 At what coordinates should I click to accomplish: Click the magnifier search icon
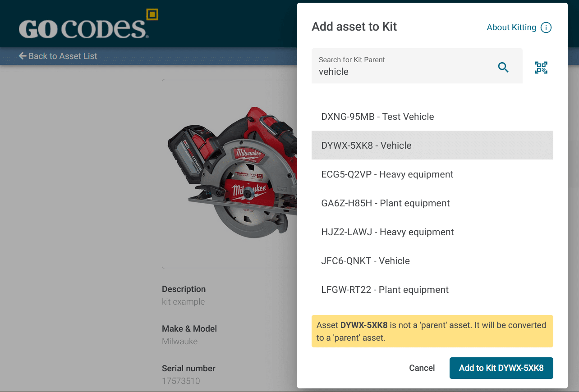503,68
